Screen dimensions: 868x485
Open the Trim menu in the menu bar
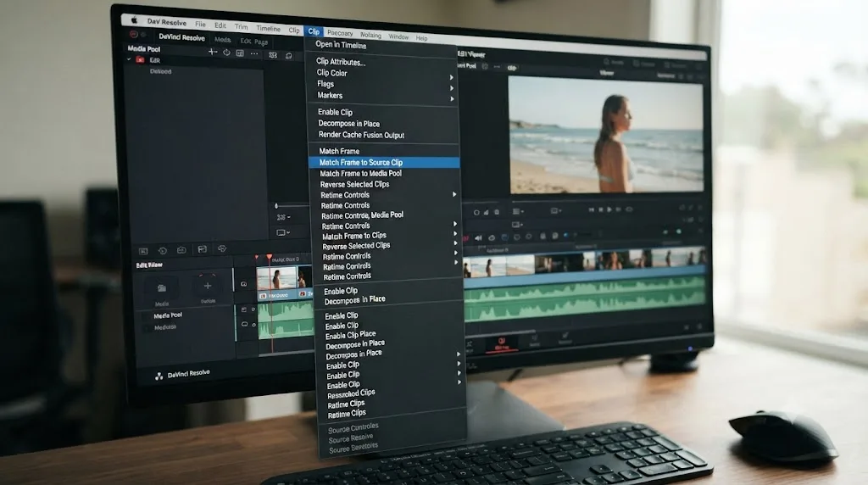tap(241, 26)
